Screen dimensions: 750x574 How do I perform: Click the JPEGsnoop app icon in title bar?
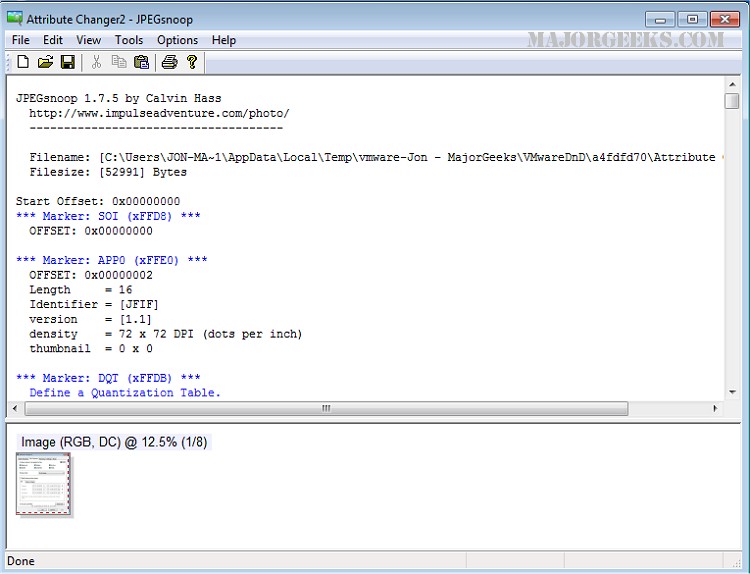pyautogui.click(x=14, y=19)
